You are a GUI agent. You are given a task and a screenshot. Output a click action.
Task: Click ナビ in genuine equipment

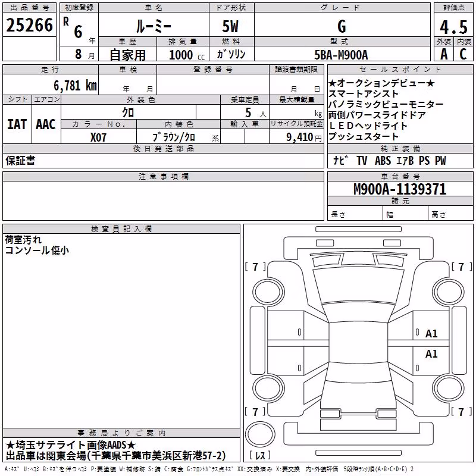(340, 160)
